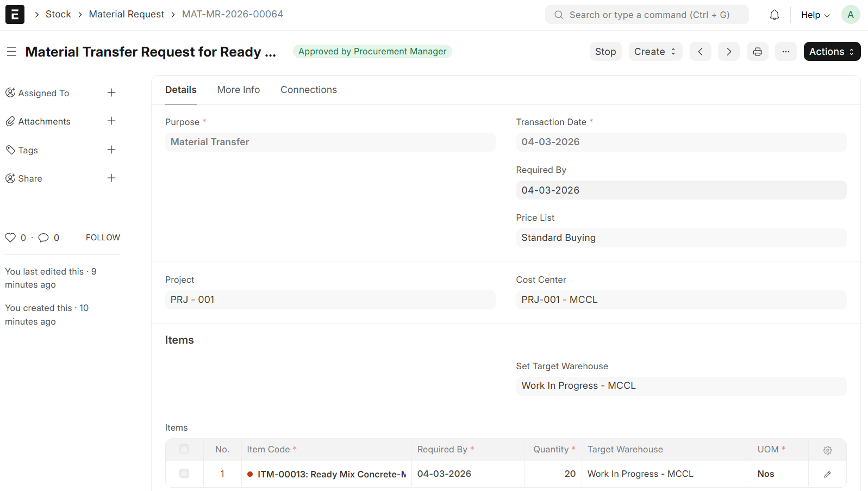Open the Help menu
The image size is (868, 491).
(815, 15)
